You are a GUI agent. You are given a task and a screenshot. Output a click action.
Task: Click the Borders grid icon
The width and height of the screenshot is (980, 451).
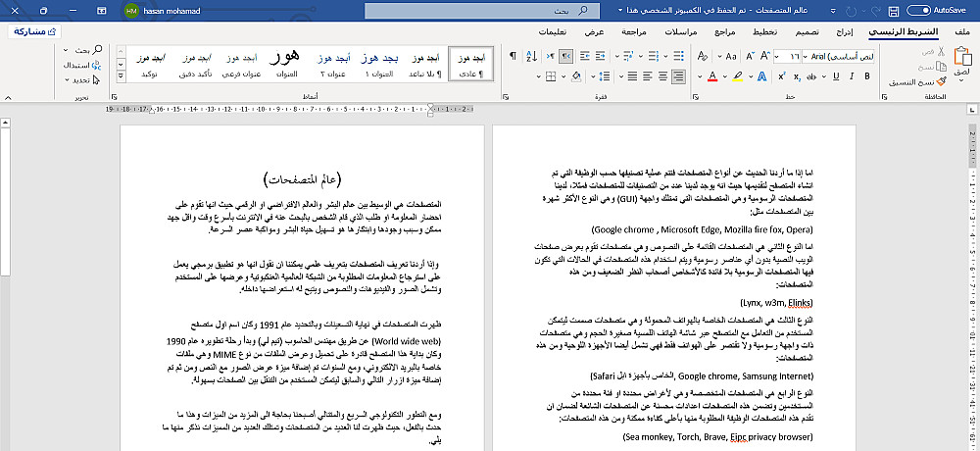pyautogui.click(x=551, y=76)
